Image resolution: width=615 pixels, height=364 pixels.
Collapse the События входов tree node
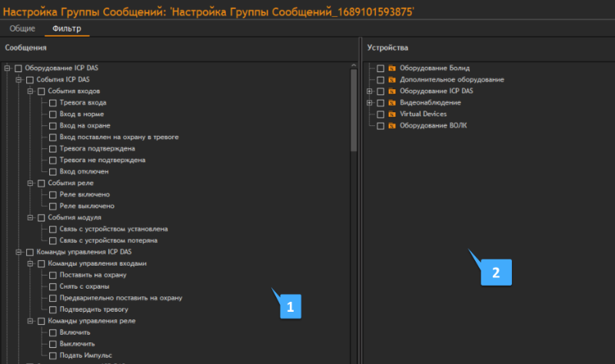pyautogui.click(x=30, y=91)
